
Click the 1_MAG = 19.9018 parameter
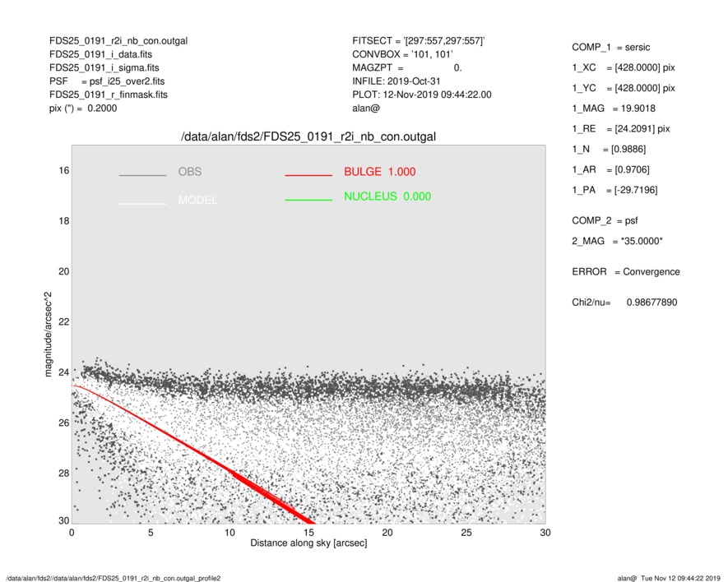614,109
